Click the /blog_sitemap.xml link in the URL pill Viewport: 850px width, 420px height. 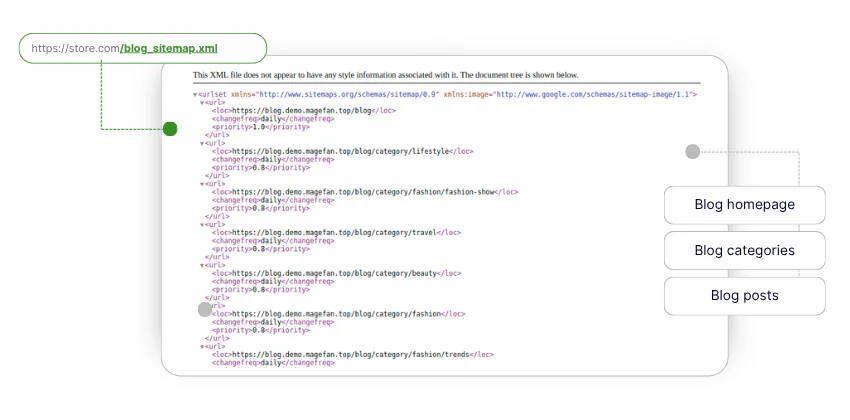pyautogui.click(x=169, y=48)
